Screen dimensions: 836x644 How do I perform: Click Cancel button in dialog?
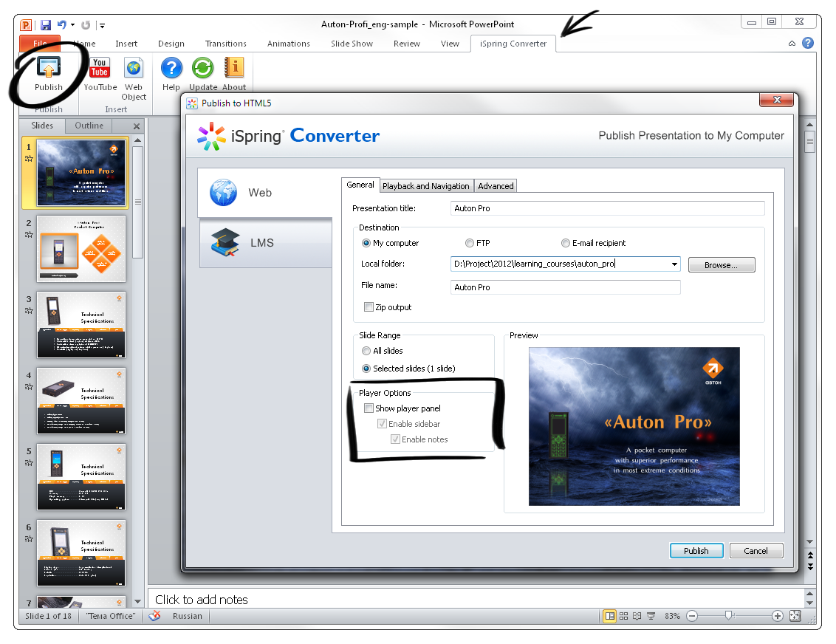(x=756, y=551)
